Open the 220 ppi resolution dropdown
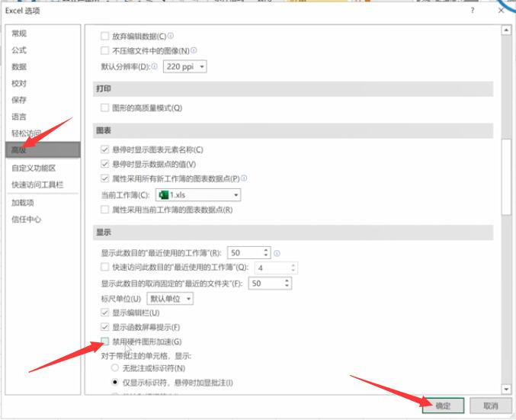Screen dimensions: 516x420 coord(185,67)
